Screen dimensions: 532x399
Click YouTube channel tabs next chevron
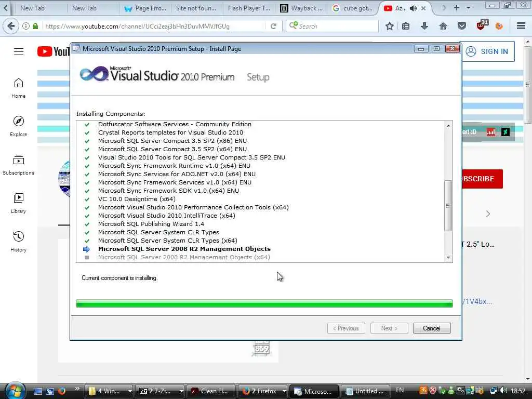click(488, 214)
